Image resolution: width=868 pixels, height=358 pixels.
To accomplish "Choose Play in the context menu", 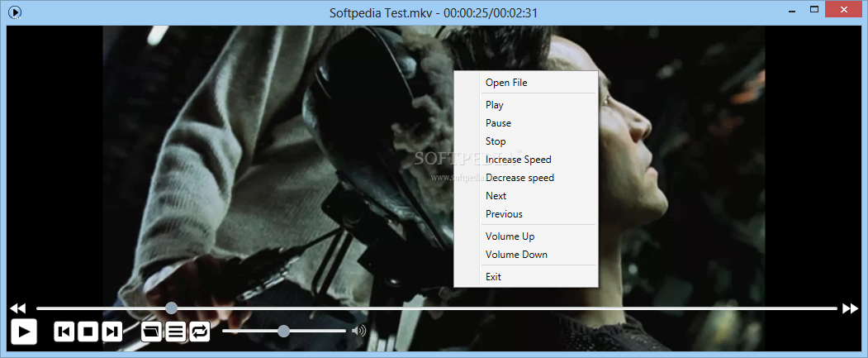I will coord(526,105).
